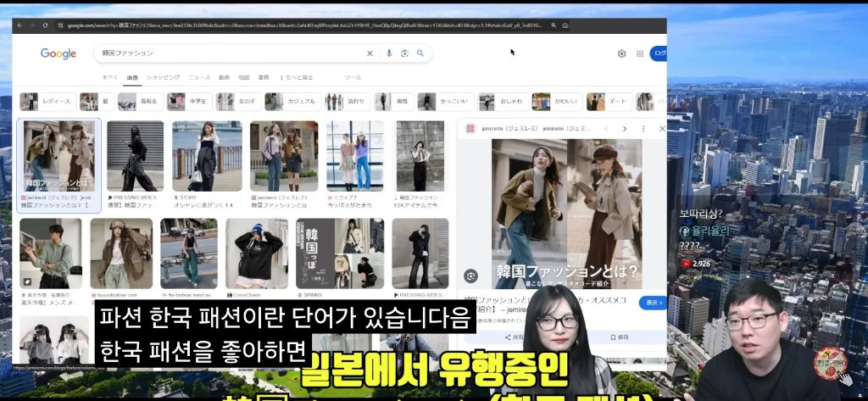The image size is (868, 401).
Task: Clear the search box with the X icon
Action: pos(370,53)
